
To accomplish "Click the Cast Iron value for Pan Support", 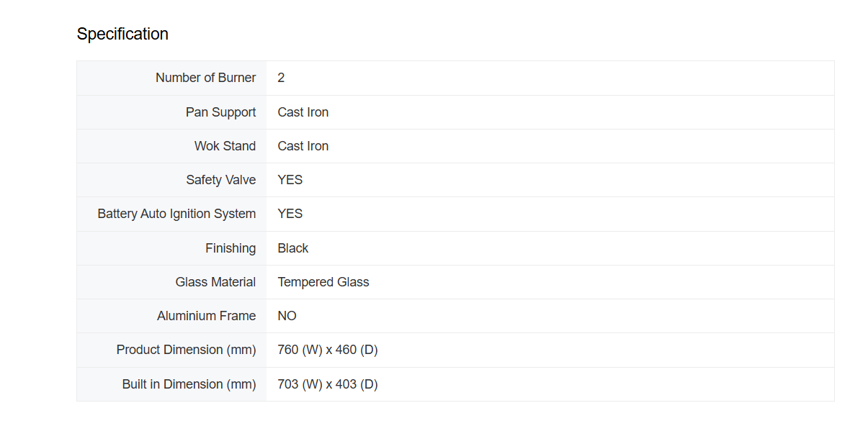I will [x=303, y=112].
